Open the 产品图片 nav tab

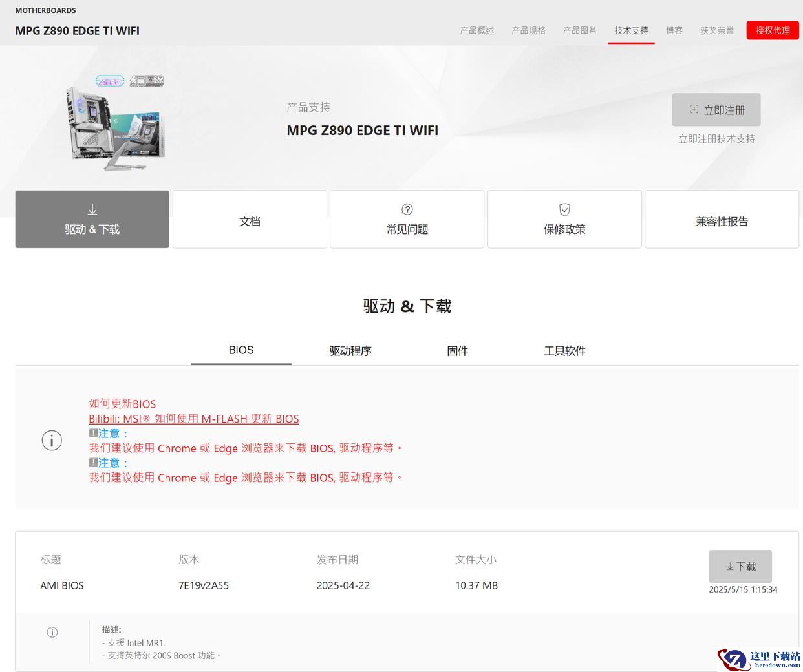click(x=579, y=30)
